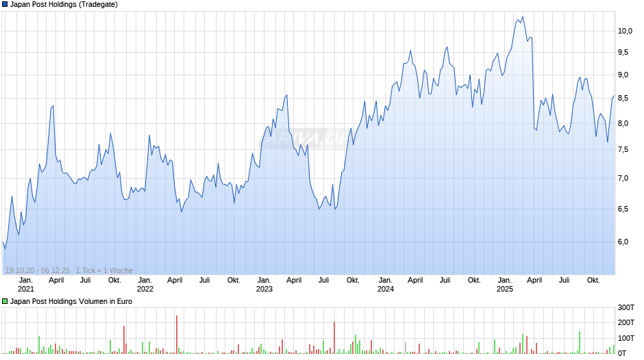The image size is (644, 360).
Task: Click the price peak above 10,0 in early 2025
Action: [523, 17]
